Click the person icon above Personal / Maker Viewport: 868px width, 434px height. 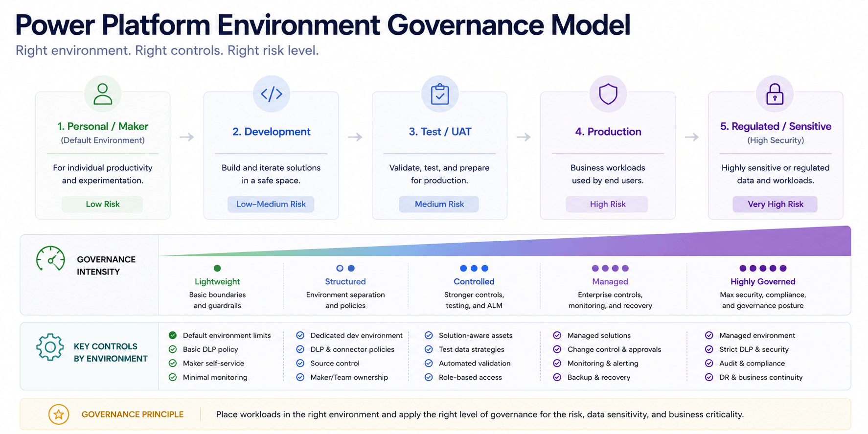(103, 94)
